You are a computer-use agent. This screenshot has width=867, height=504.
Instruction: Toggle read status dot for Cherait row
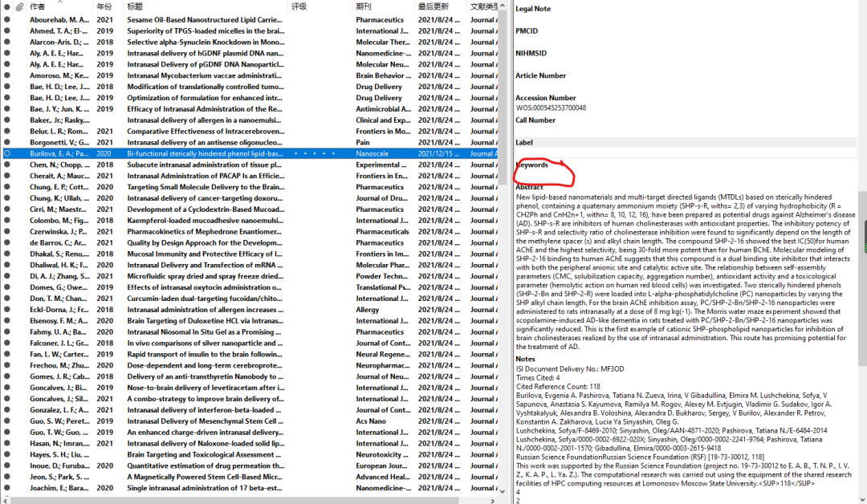pos(6,176)
